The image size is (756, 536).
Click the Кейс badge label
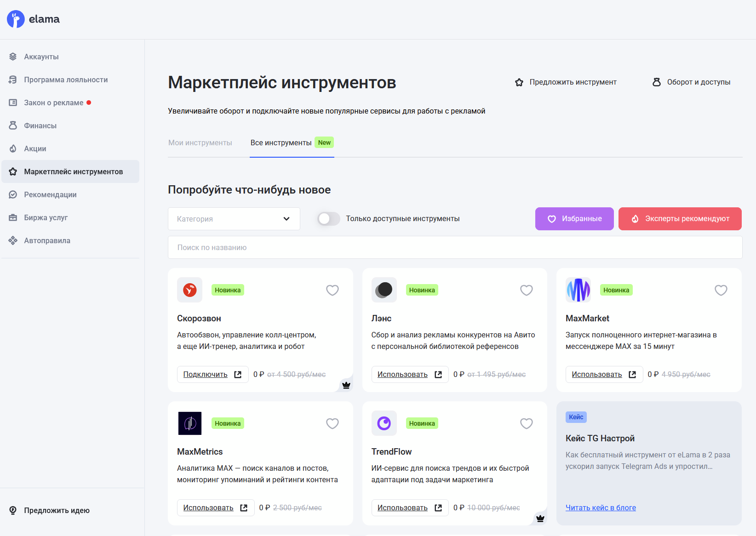576,417
